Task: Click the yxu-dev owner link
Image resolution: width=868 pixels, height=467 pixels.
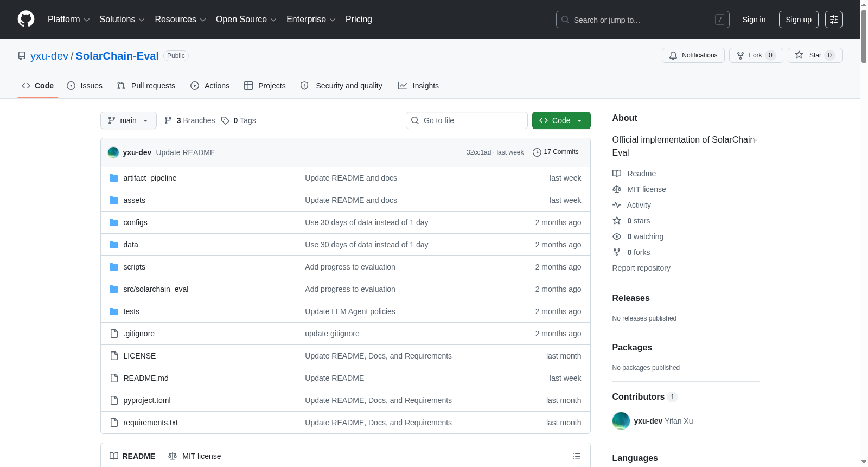Action: coord(49,56)
